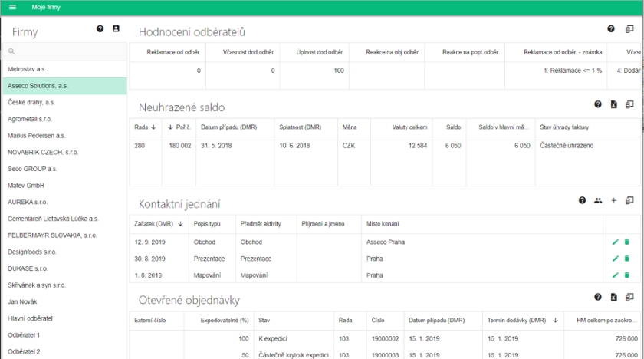Edit the 1. 8. 2019 Mapování meeting
The height and width of the screenshot is (359, 644).
pyautogui.click(x=615, y=275)
